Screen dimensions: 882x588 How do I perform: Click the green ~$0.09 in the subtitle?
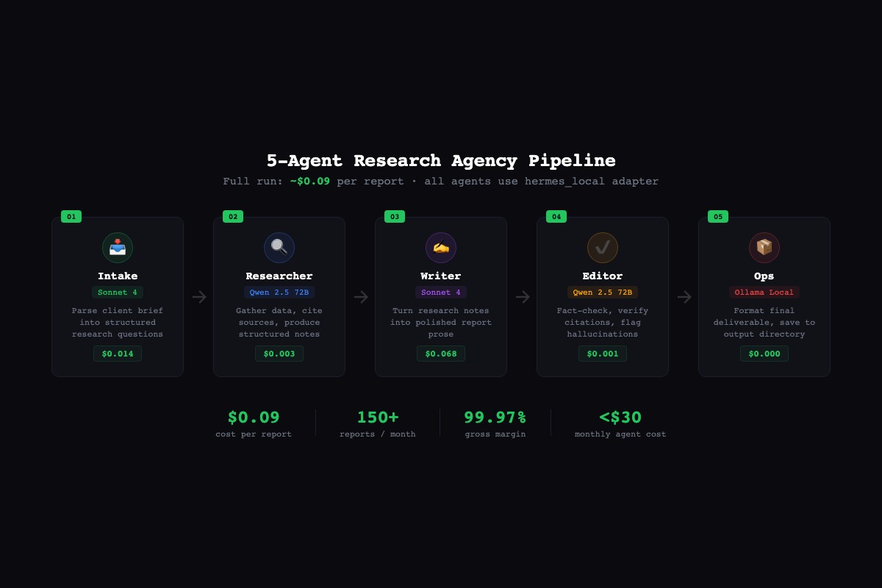pos(309,181)
